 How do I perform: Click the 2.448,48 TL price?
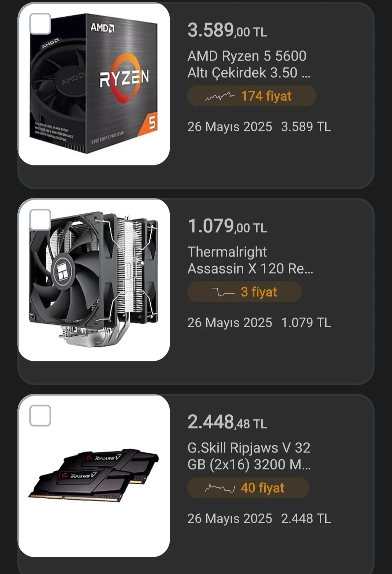click(227, 422)
